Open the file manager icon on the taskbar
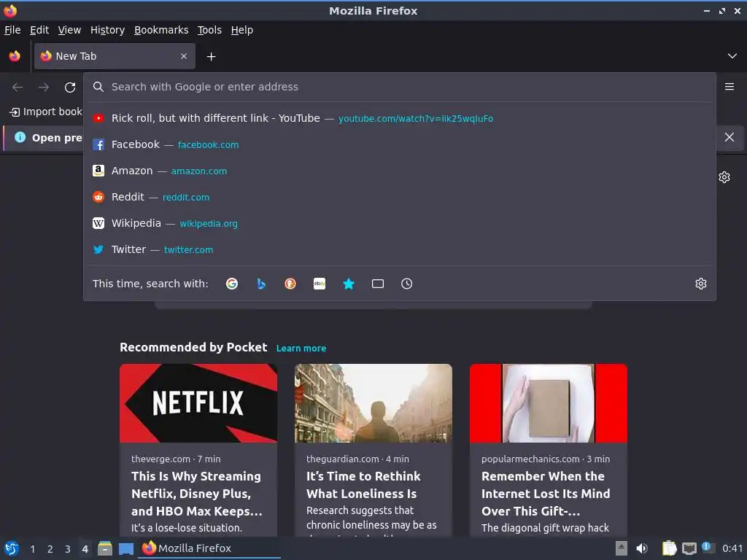Screen dimensions: 747x560 coord(105,548)
